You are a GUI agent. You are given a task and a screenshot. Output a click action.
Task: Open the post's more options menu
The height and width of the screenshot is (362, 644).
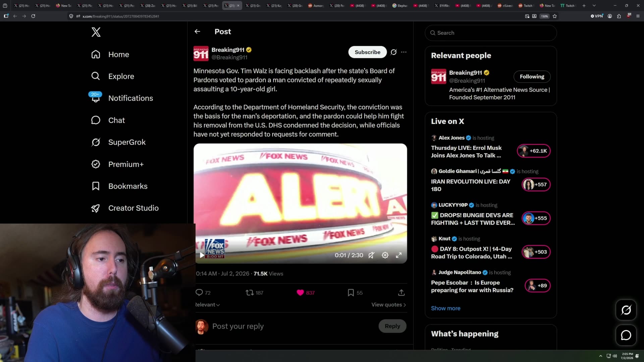(x=404, y=52)
